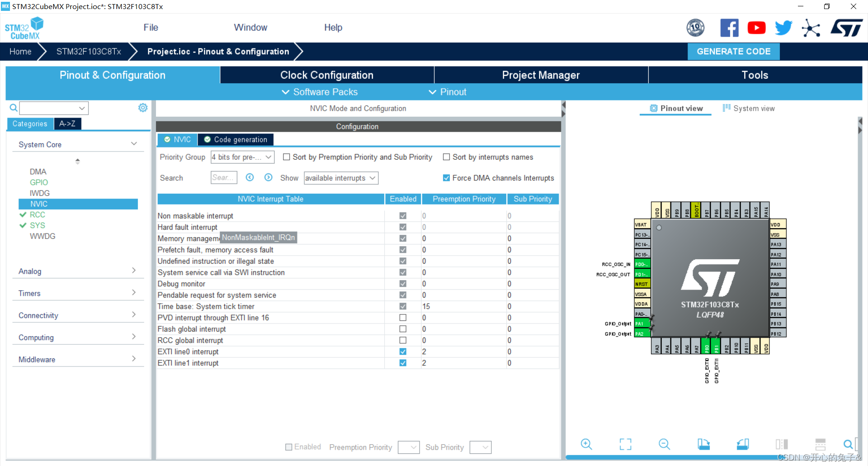The width and height of the screenshot is (868, 466).
Task: Open the Help menu
Action: (333, 28)
